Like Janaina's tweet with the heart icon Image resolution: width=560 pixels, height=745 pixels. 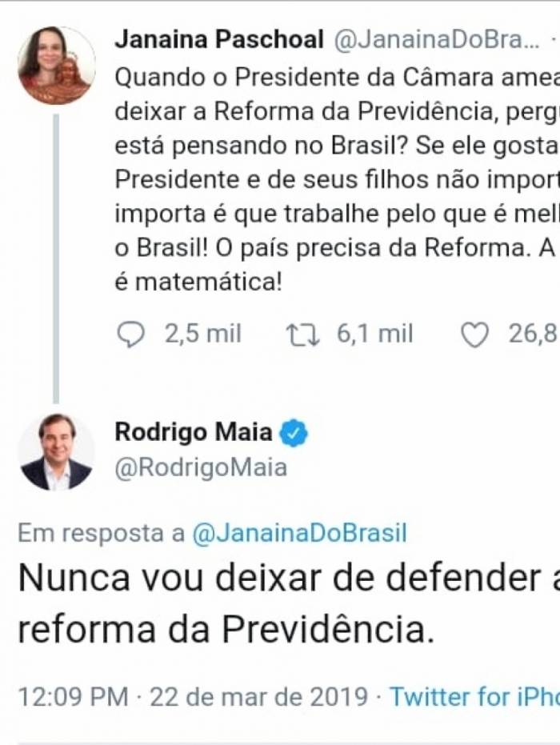coord(475,335)
